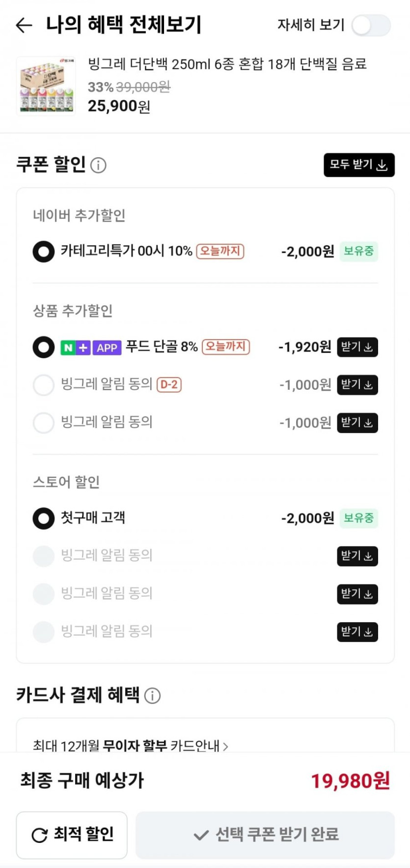The image size is (410, 868).
Task: Open the coupon discount info icon
Action: click(x=98, y=165)
